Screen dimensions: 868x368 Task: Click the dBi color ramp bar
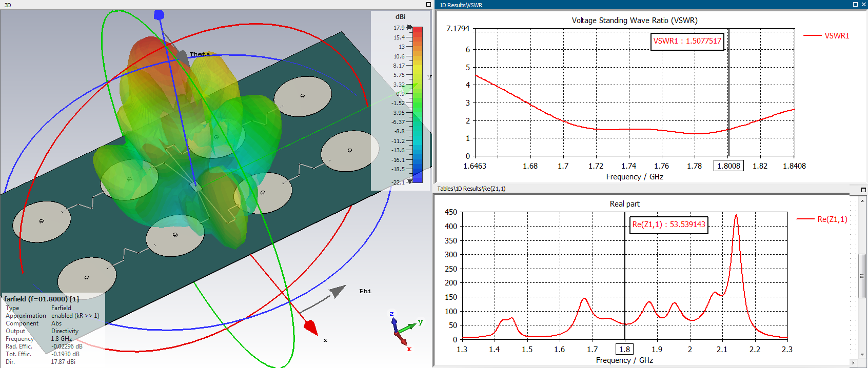pyautogui.click(x=418, y=105)
